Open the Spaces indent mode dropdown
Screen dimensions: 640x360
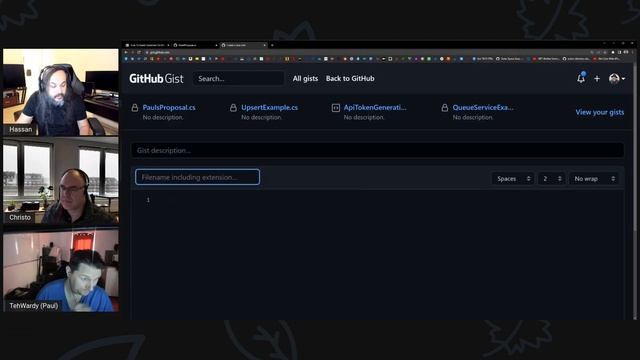[513, 179]
